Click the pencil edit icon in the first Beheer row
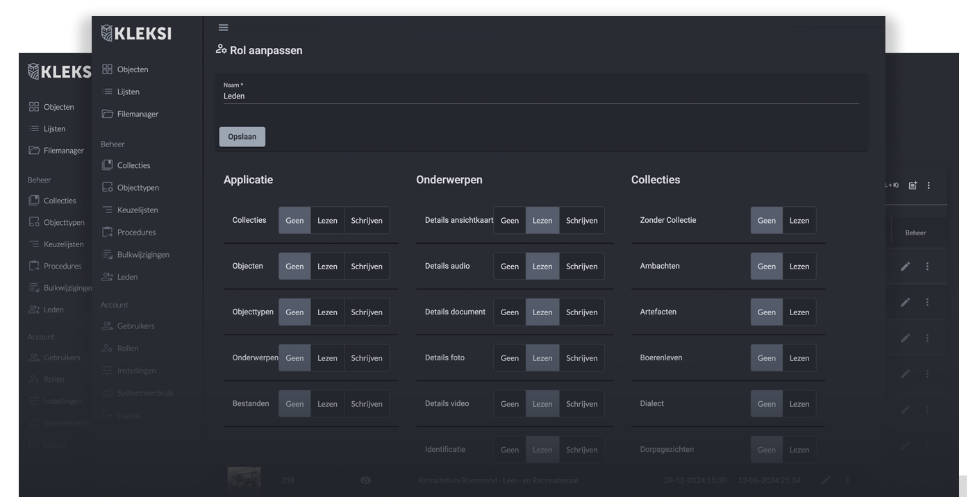 click(905, 267)
